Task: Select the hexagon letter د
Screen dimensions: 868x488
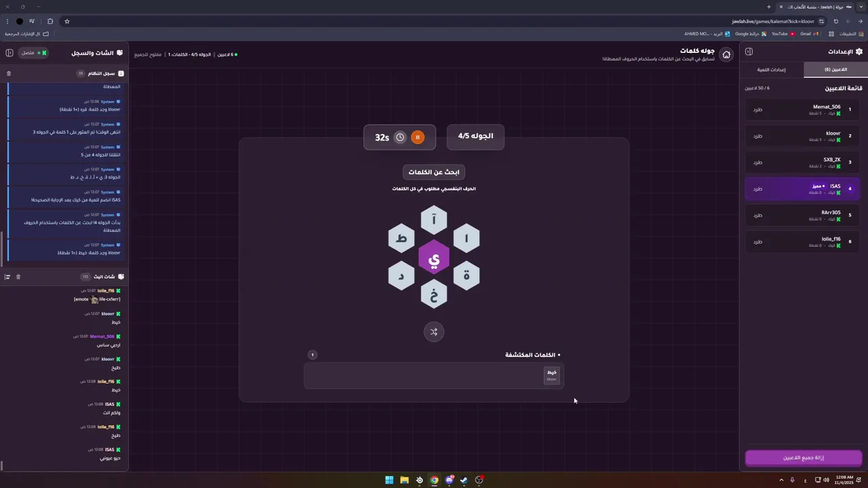Action: (x=401, y=276)
